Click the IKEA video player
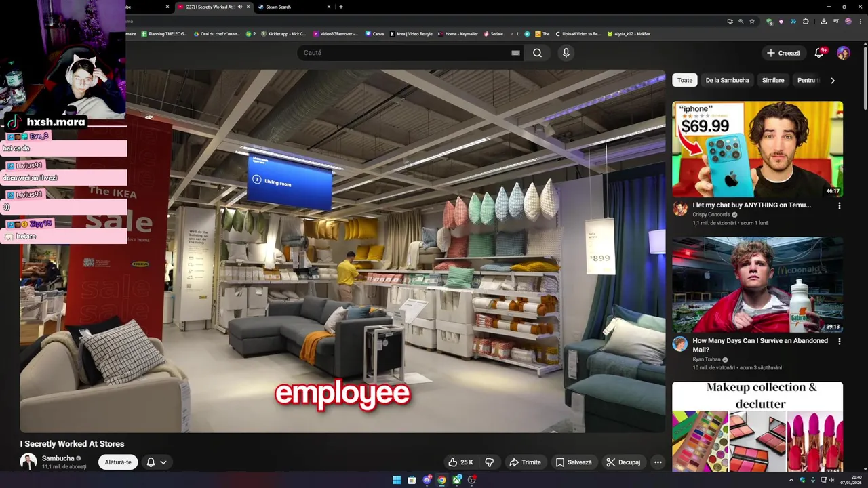The height and width of the screenshot is (488, 868). click(342, 251)
